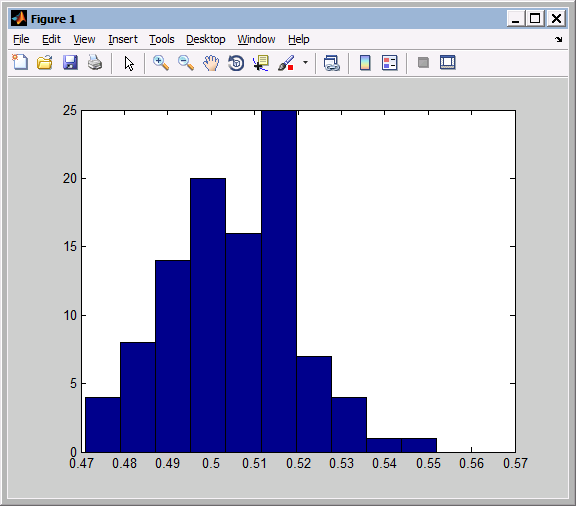Click the y-axis label 15
Viewport: 576px width, 506px height.
pyautogui.click(x=70, y=247)
